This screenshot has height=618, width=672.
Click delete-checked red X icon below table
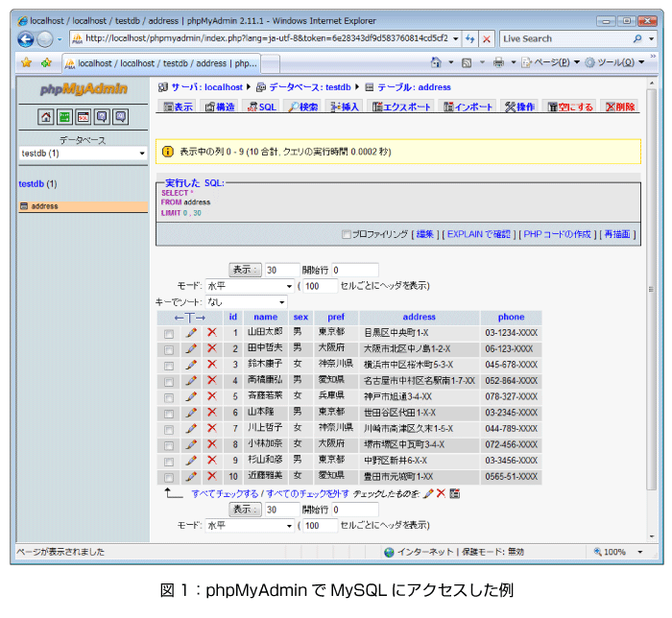click(x=441, y=493)
